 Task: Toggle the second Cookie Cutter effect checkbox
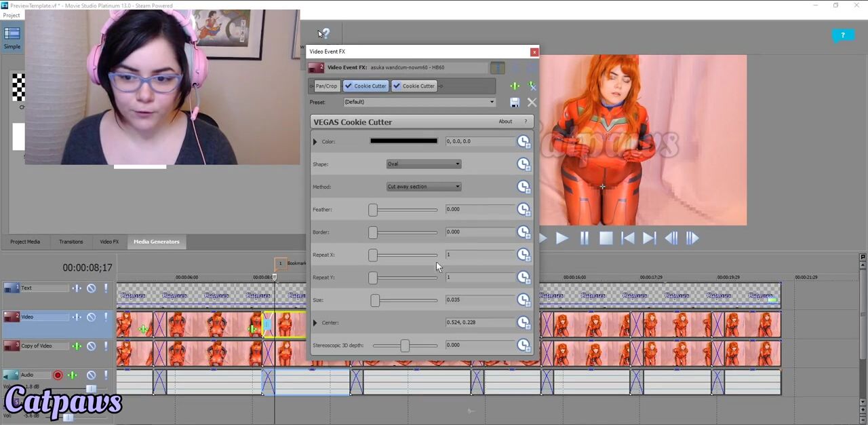pyautogui.click(x=397, y=86)
